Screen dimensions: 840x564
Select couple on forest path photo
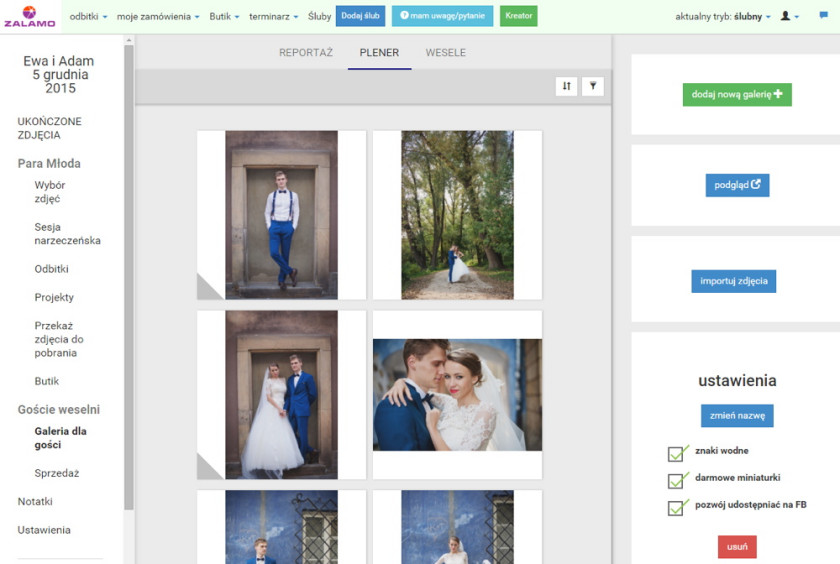click(x=457, y=215)
